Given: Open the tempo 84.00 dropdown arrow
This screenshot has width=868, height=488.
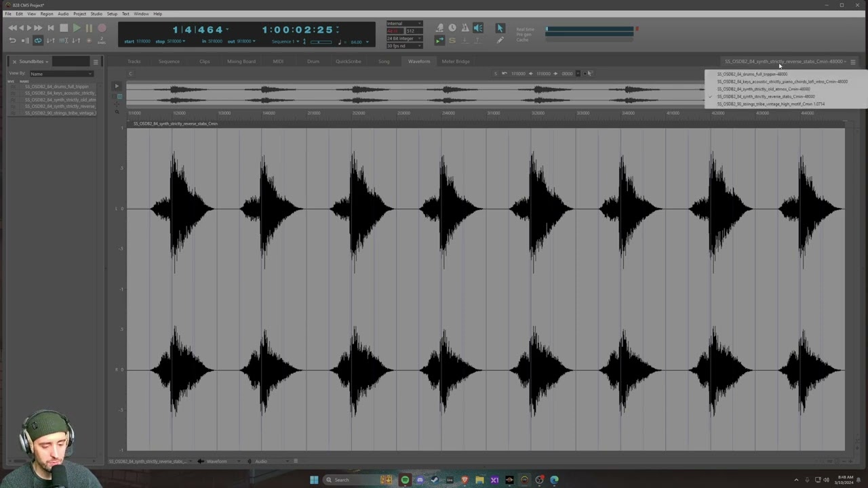Looking at the screenshot, I should point(367,42).
